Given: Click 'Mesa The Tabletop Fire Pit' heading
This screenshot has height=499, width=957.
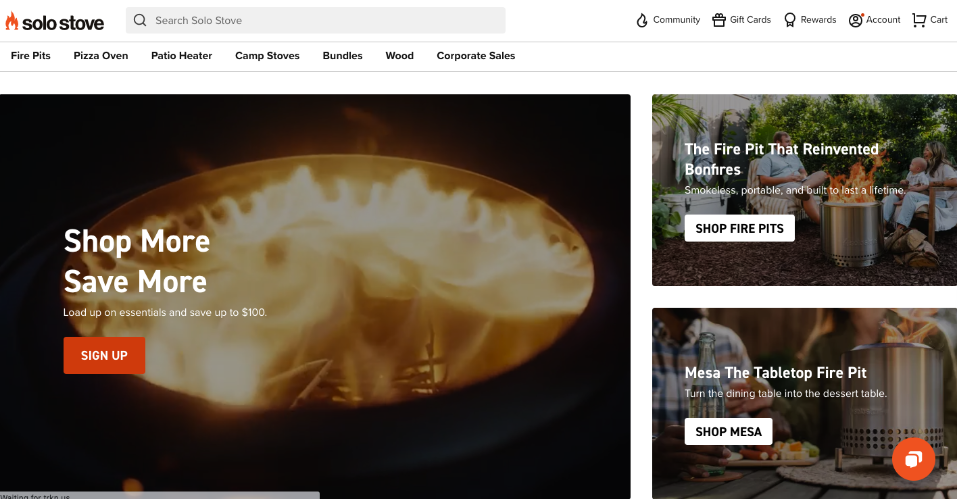Looking at the screenshot, I should (x=775, y=373).
